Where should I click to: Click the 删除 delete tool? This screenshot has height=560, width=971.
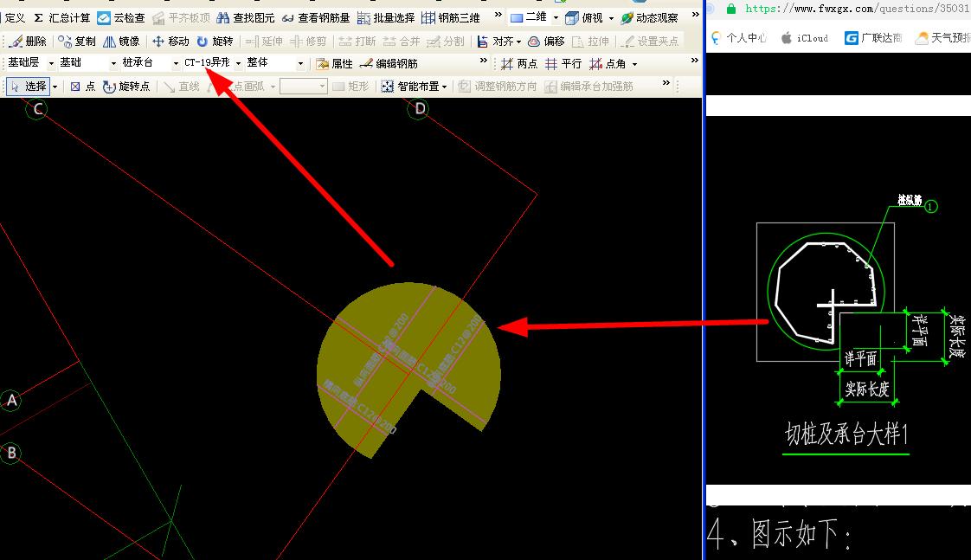click(29, 41)
